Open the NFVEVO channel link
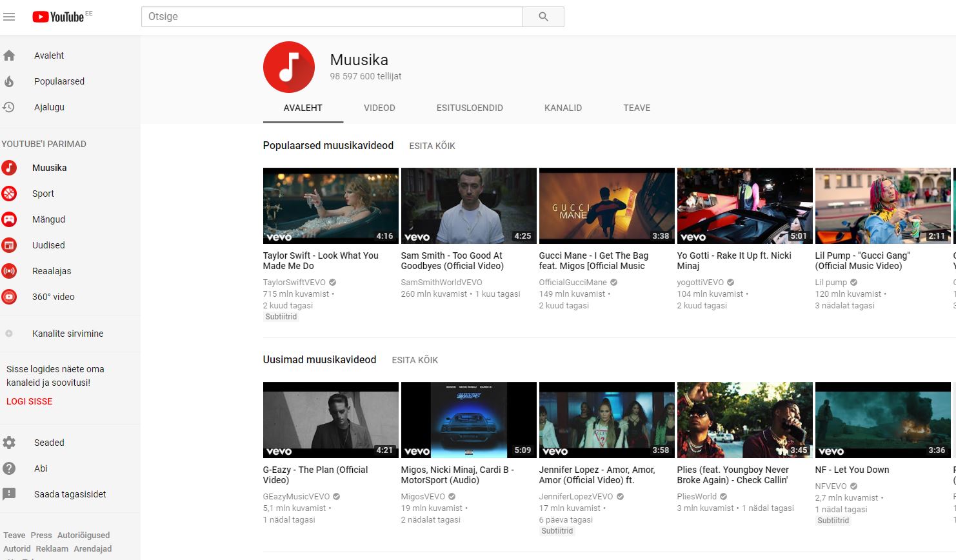This screenshot has width=956, height=560. [x=831, y=486]
